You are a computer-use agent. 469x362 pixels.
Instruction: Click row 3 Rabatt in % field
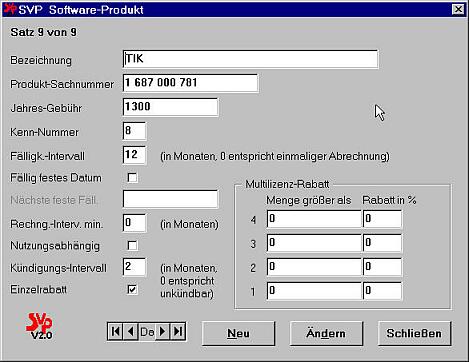point(382,243)
